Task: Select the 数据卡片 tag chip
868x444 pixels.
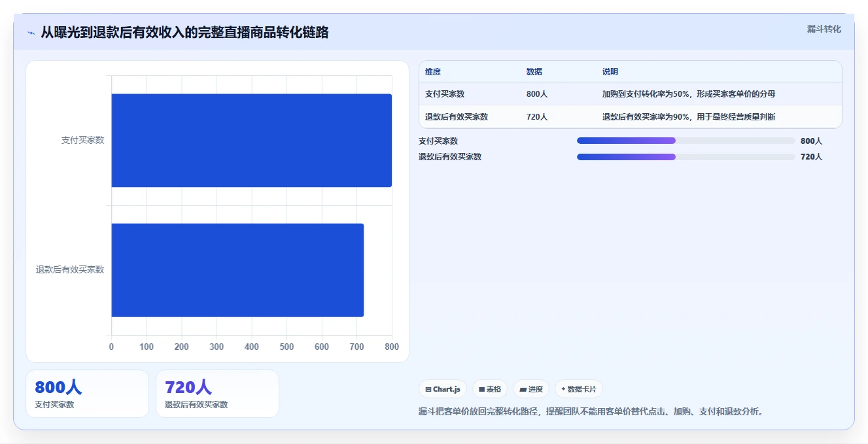Action: pyautogui.click(x=578, y=389)
